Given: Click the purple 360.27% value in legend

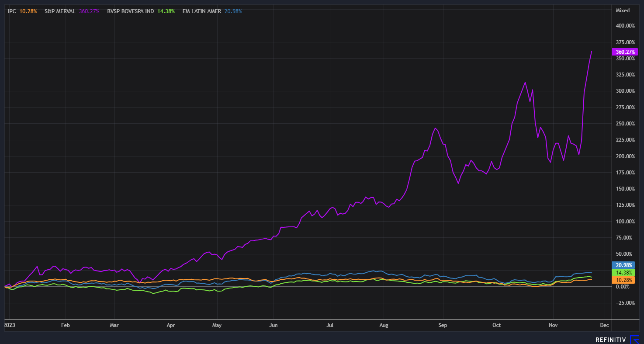Looking at the screenshot, I should (90, 11).
